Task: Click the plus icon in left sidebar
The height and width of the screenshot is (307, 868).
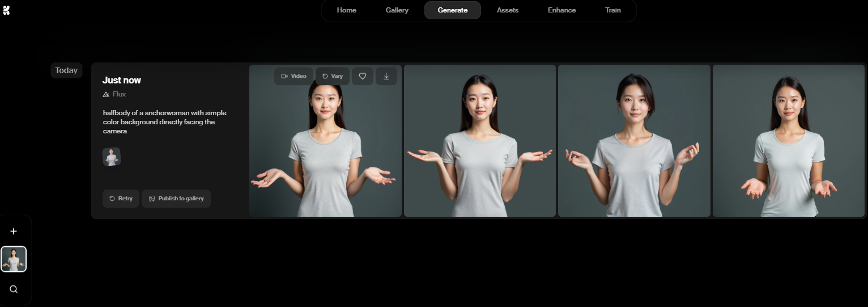Action: (14, 232)
